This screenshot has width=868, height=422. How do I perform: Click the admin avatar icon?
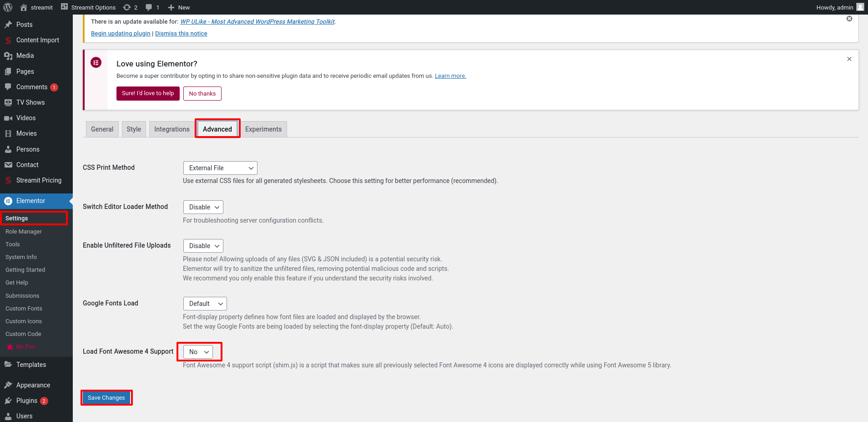click(x=860, y=7)
